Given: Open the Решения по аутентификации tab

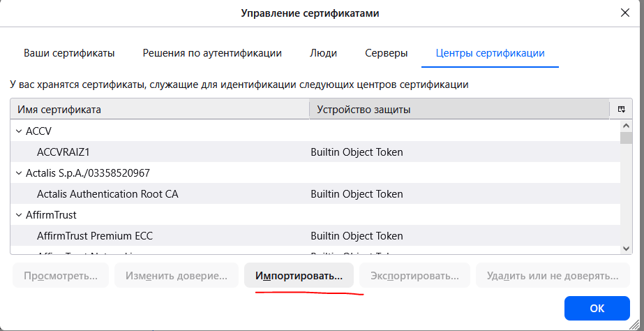Looking at the screenshot, I should [212, 53].
